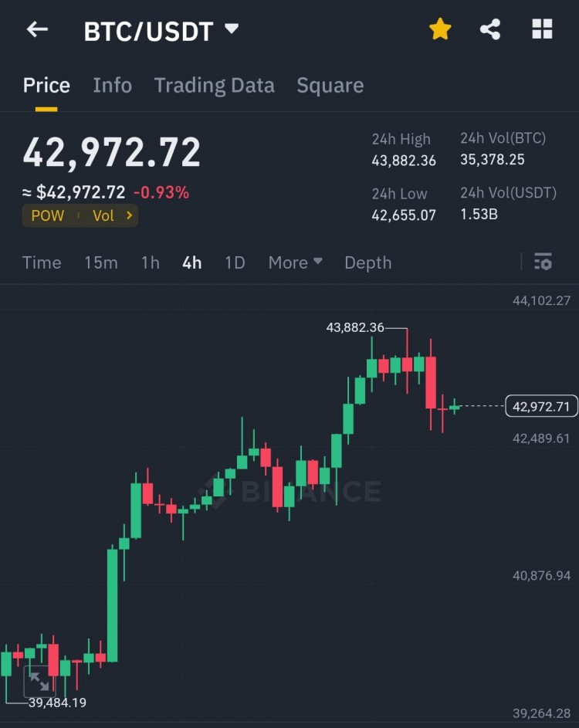
Task: Show the Depth chart
Action: click(367, 262)
